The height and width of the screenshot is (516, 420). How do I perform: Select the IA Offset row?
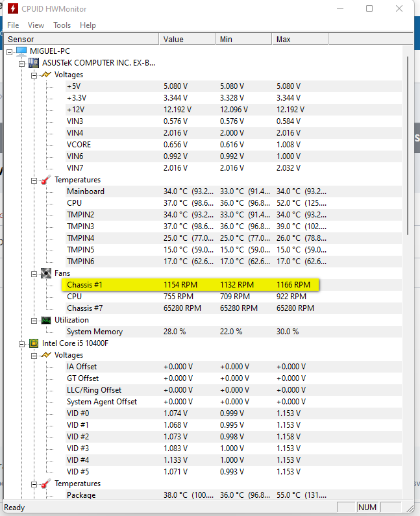pyautogui.click(x=234, y=367)
